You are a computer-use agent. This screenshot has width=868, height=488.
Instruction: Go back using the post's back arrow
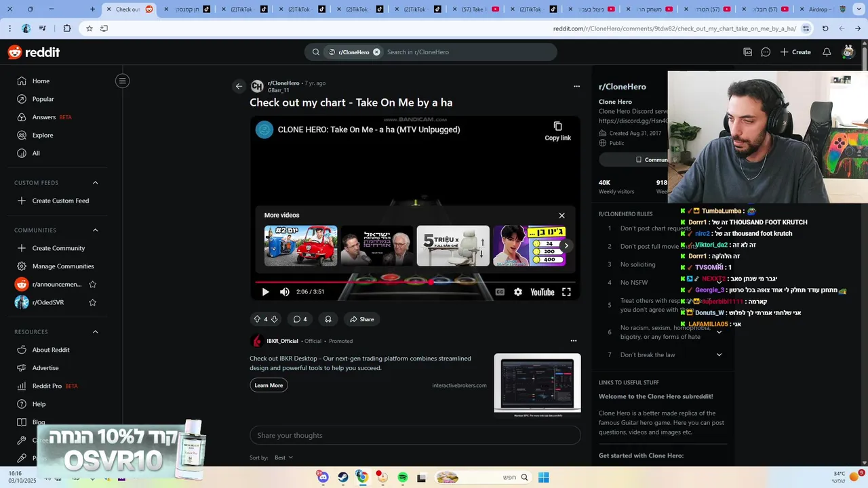tap(239, 86)
